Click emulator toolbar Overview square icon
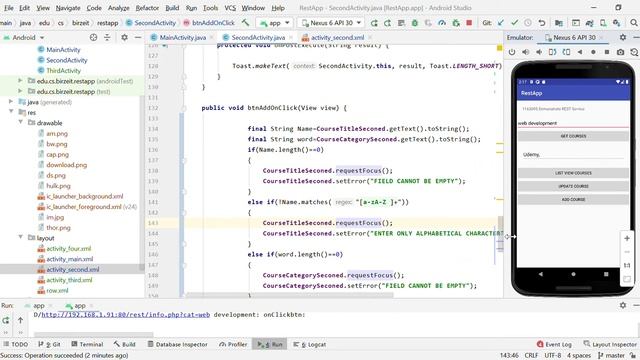Image resolution: width=640 pixels, height=360 pixels. 607,52
